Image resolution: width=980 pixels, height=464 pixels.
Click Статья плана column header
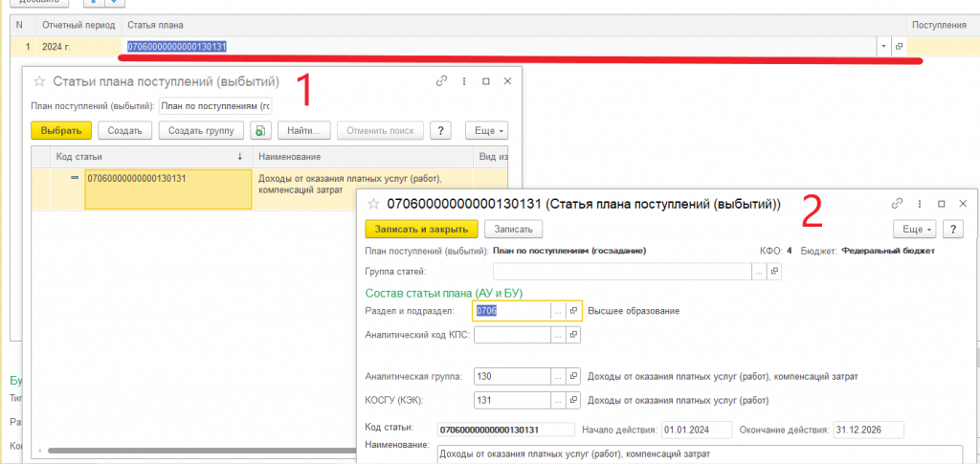515,25
